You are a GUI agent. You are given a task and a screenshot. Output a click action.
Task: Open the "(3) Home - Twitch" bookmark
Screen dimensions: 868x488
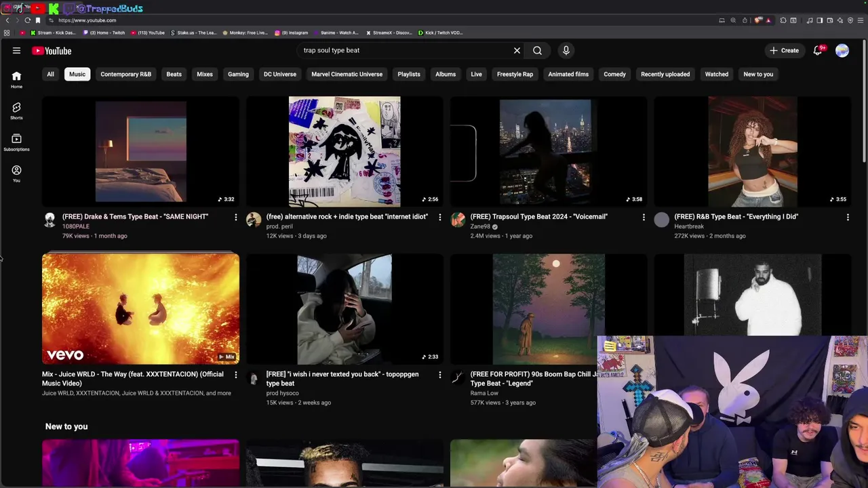pyautogui.click(x=104, y=33)
